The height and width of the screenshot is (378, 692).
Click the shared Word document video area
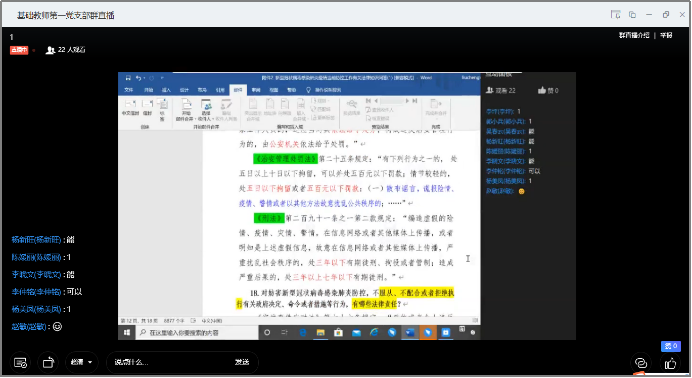point(299,206)
